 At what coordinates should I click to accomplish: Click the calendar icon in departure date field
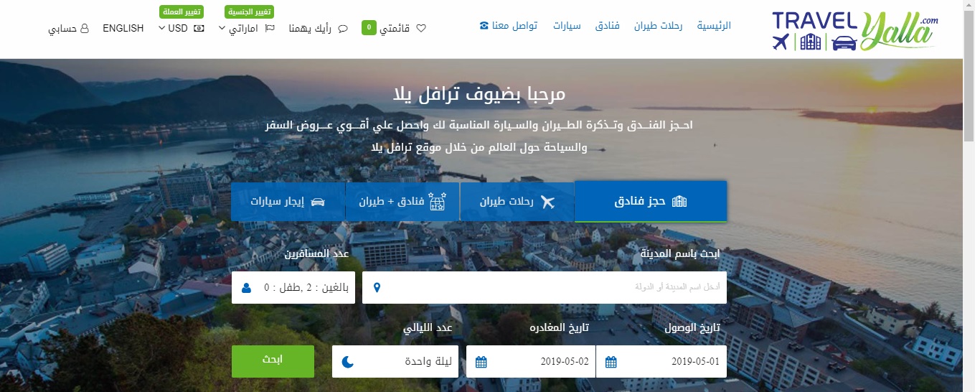tap(481, 362)
